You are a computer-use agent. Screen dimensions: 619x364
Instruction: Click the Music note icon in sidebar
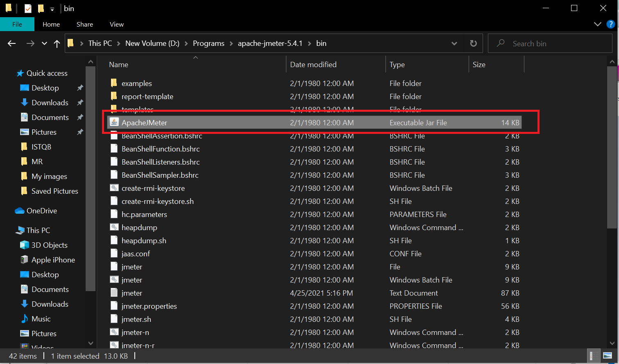[25, 319]
